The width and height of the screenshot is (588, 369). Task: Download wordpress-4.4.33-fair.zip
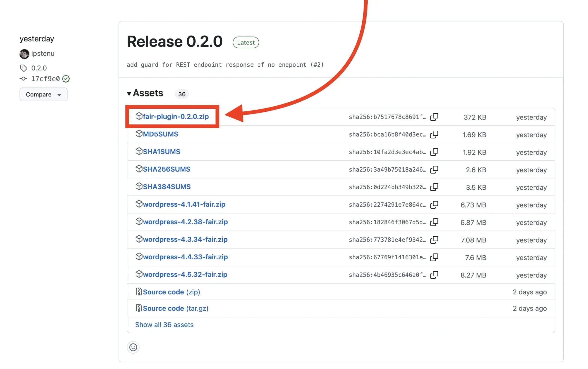(x=185, y=257)
